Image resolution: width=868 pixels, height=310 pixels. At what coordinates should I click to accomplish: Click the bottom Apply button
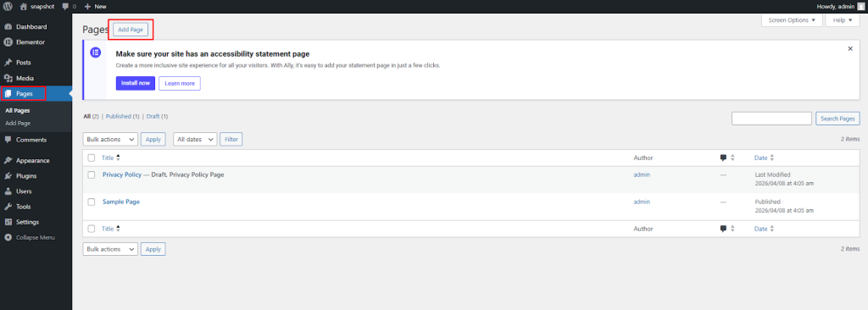click(x=153, y=249)
